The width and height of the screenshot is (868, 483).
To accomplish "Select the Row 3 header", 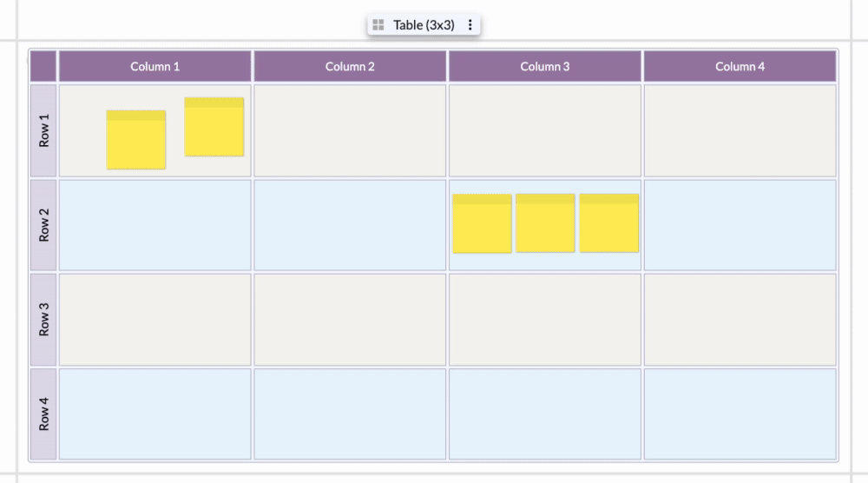I will 43,320.
